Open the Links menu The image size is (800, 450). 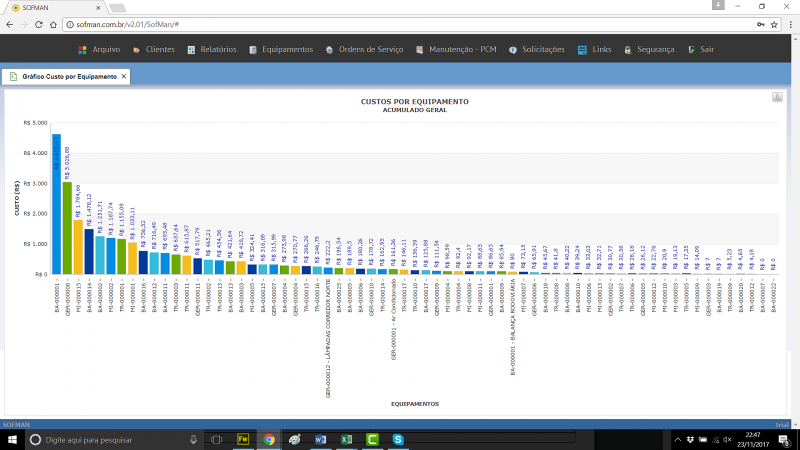[x=601, y=49]
